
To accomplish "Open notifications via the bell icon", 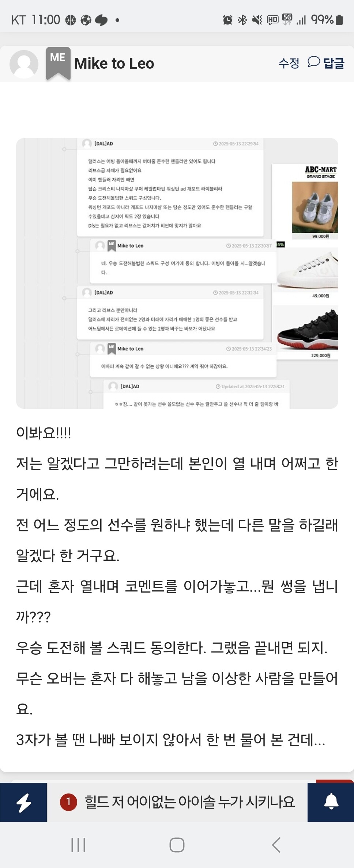I will click(x=331, y=802).
